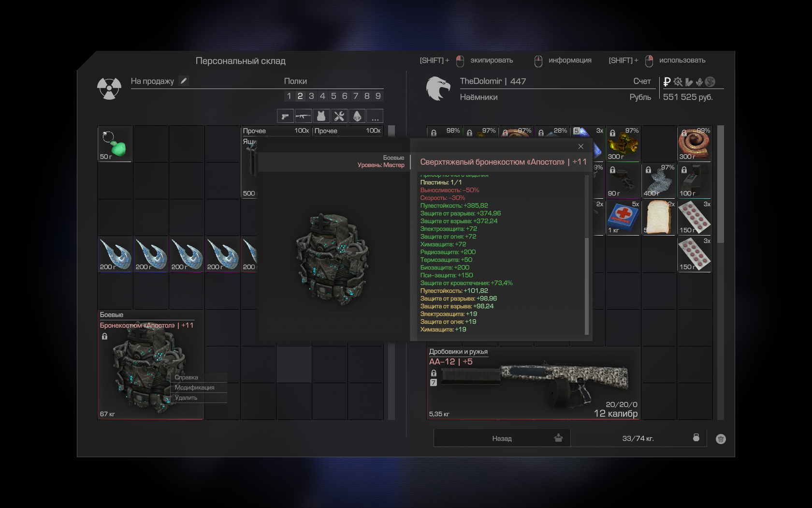Select the golden artifact 300 г at 97%
The width and height of the screenshot is (812, 508).
[623, 144]
